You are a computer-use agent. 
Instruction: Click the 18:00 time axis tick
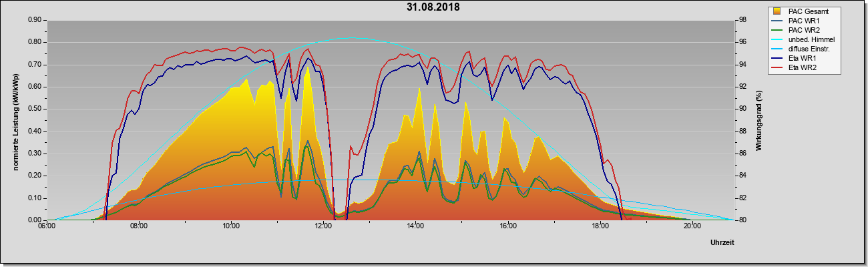click(x=600, y=226)
